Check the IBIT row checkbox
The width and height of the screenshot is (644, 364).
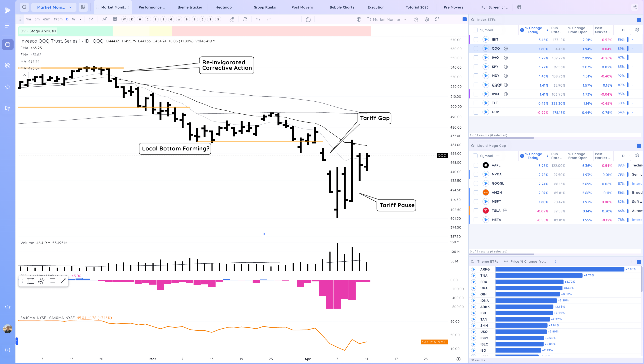coord(476,39)
